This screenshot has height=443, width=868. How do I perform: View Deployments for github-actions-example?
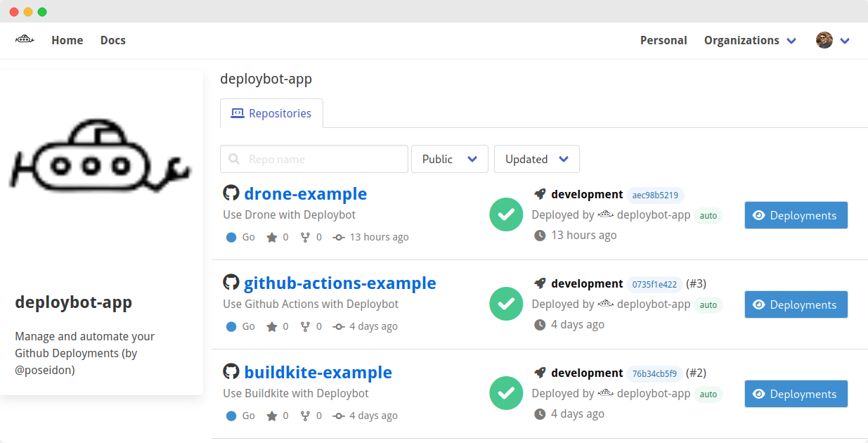[x=796, y=304]
